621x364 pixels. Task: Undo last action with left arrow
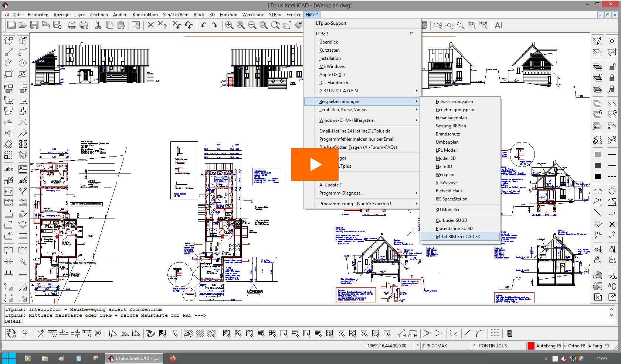coord(203,25)
